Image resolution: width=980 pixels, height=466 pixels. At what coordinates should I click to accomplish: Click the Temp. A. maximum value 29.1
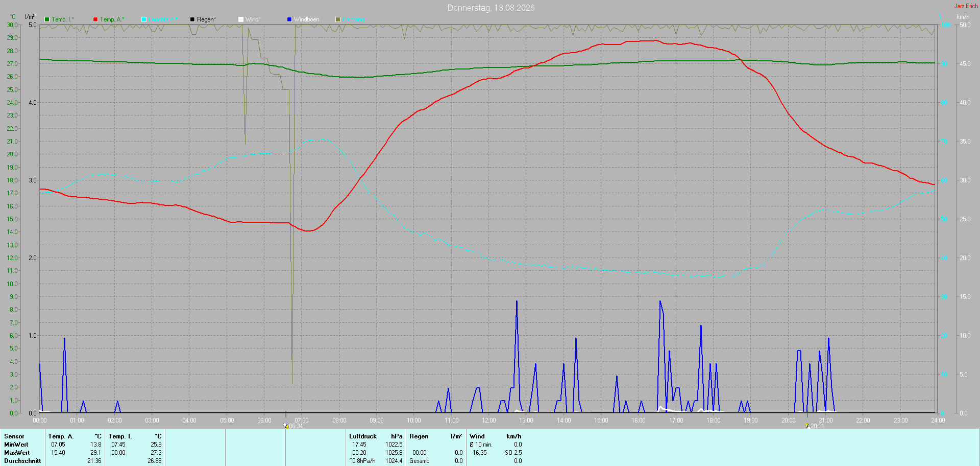click(96, 453)
